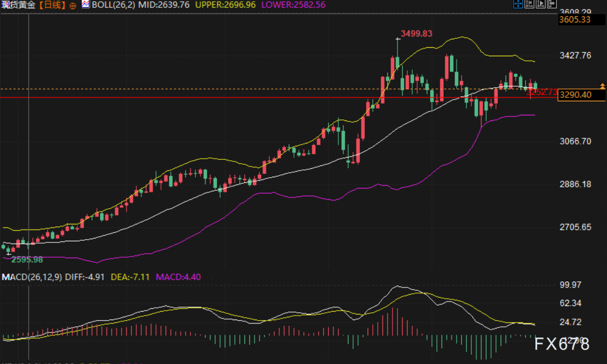Click the 现货黄金 symbol title
This screenshot has height=364, width=607.
click(x=18, y=5)
